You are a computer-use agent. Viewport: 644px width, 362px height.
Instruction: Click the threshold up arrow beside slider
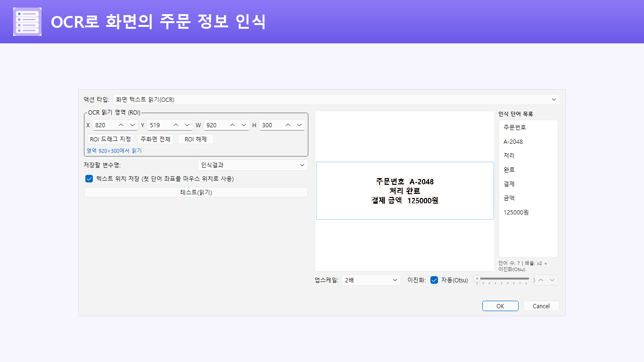(541, 280)
